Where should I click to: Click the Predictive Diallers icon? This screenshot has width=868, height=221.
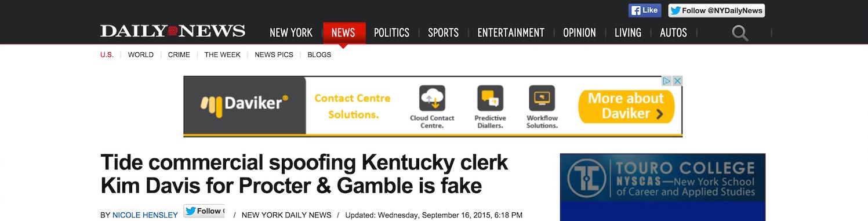[x=490, y=98]
